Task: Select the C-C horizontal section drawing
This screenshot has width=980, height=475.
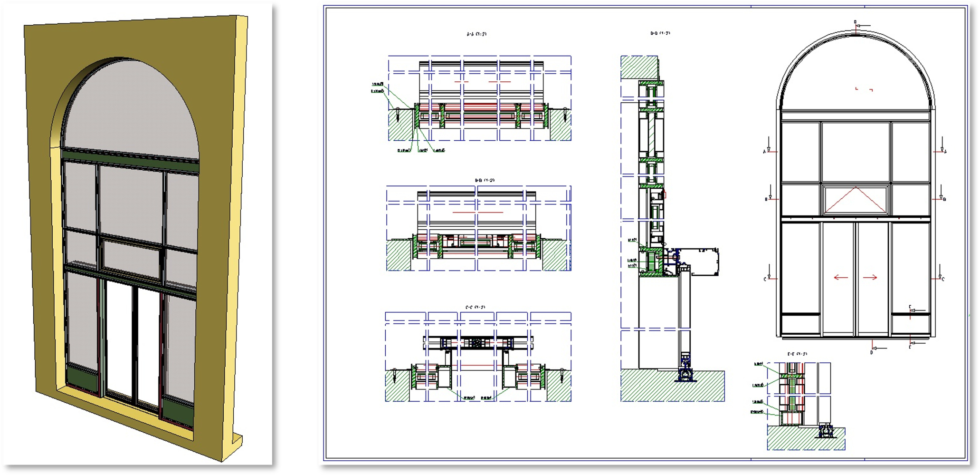Action: coord(478,357)
